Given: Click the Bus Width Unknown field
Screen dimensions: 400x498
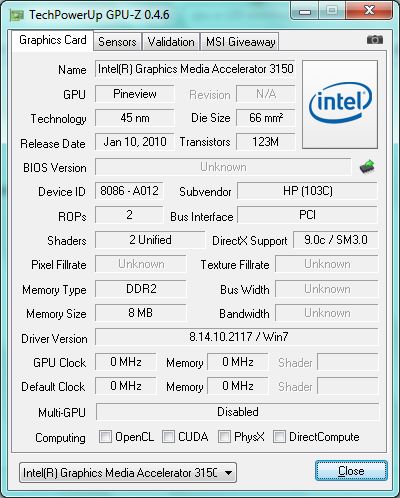Looking at the screenshot, I should click(327, 289).
